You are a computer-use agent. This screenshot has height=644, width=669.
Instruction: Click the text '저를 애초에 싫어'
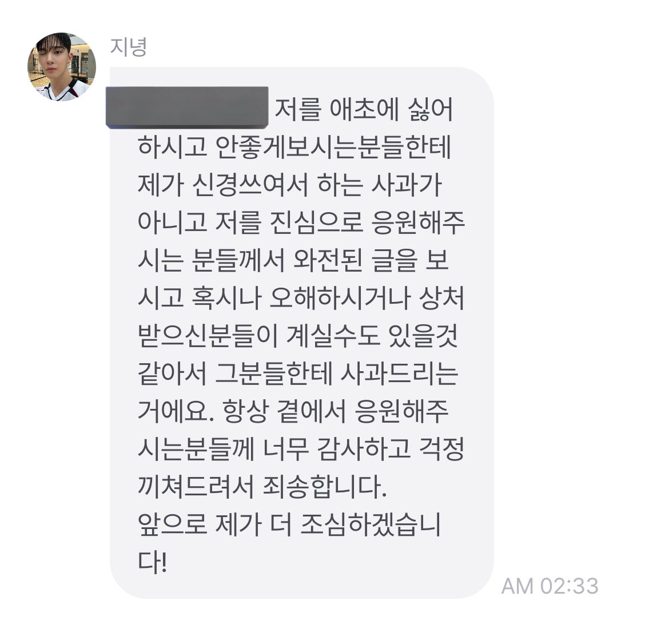tap(363, 110)
